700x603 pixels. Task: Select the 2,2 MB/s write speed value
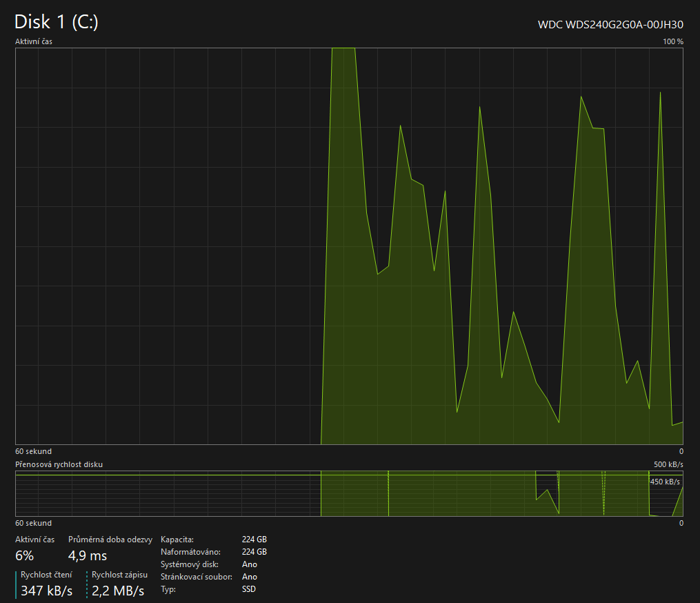click(x=118, y=591)
